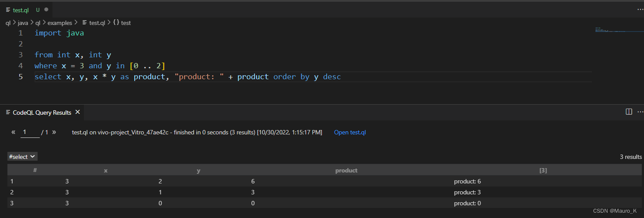Open the #select result set dropdown
The height and width of the screenshot is (218, 644).
(x=22, y=156)
